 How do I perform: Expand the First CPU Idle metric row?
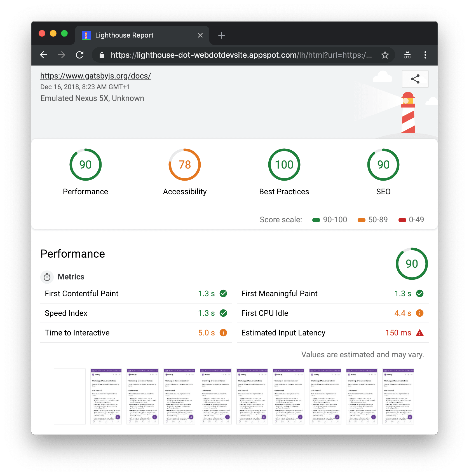pos(332,313)
